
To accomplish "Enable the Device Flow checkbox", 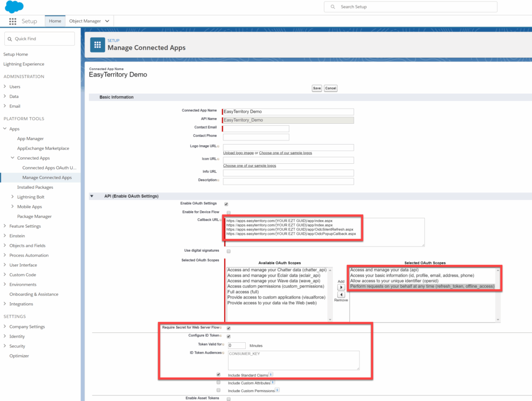I will (228, 212).
